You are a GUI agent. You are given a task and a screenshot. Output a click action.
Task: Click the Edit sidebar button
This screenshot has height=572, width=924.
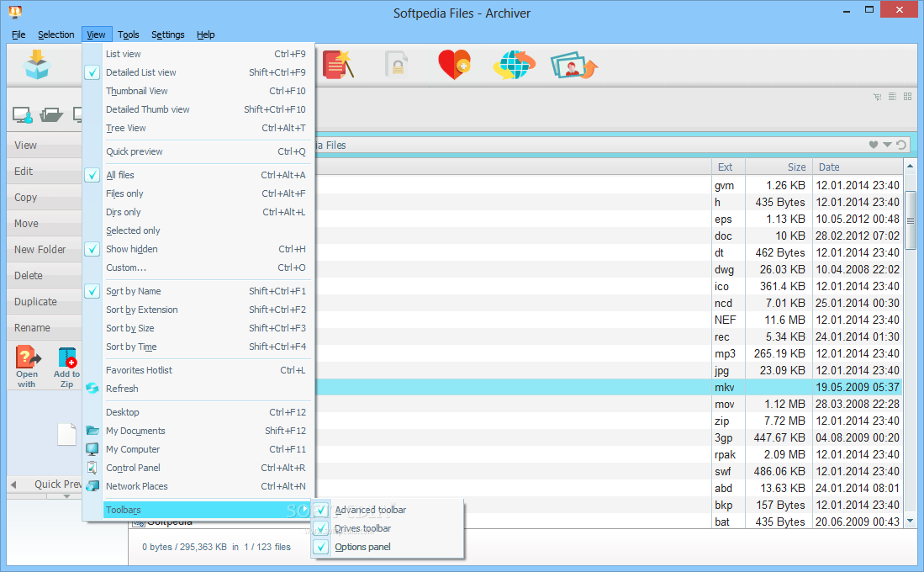pyautogui.click(x=45, y=171)
